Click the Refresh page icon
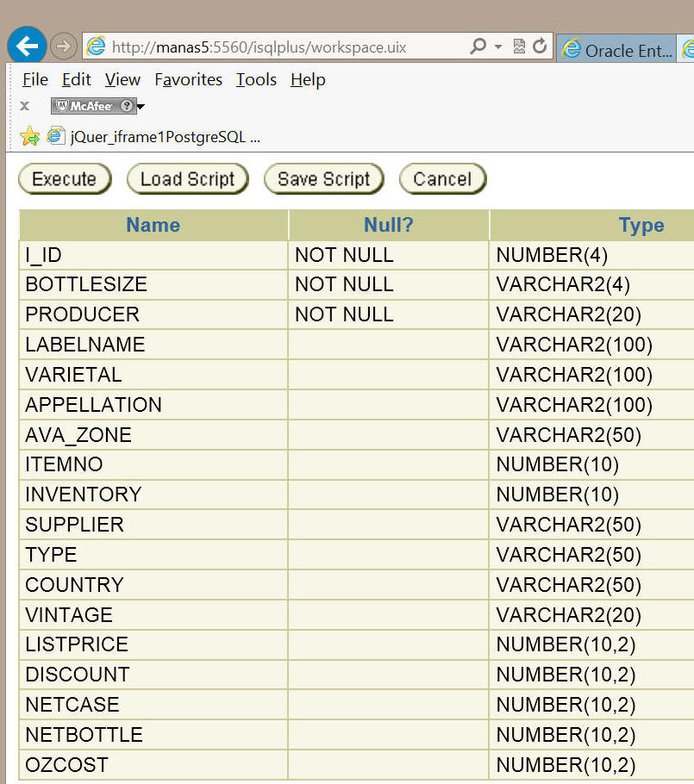This screenshot has width=694, height=784. (x=540, y=47)
